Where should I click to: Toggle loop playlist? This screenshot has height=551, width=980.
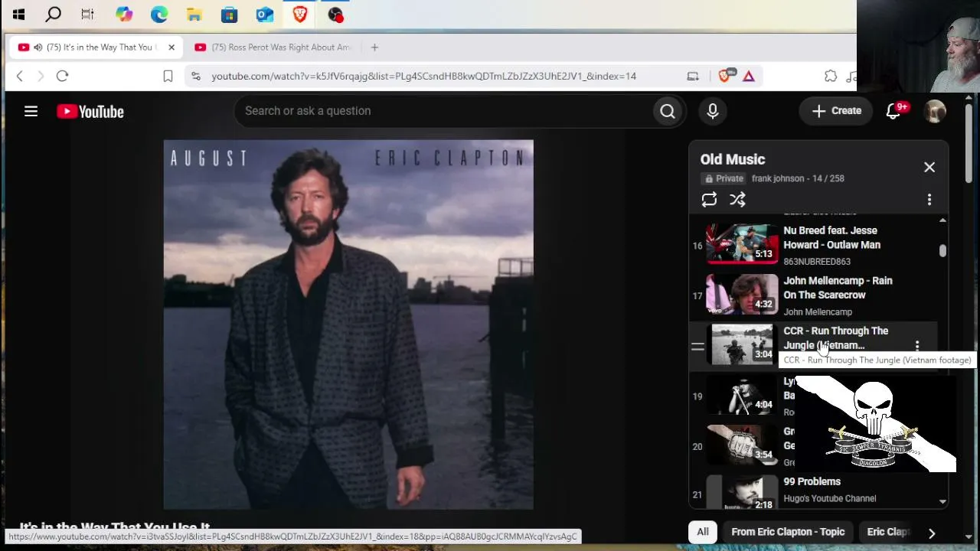[709, 200]
